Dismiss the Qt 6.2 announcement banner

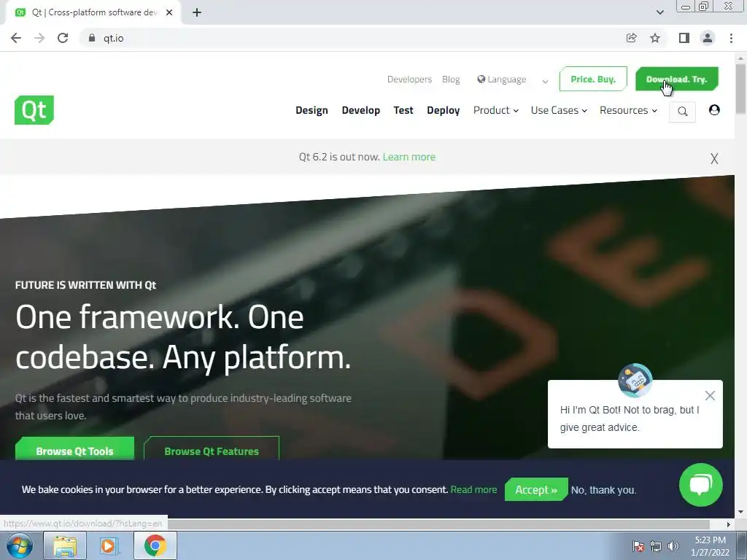pyautogui.click(x=714, y=158)
